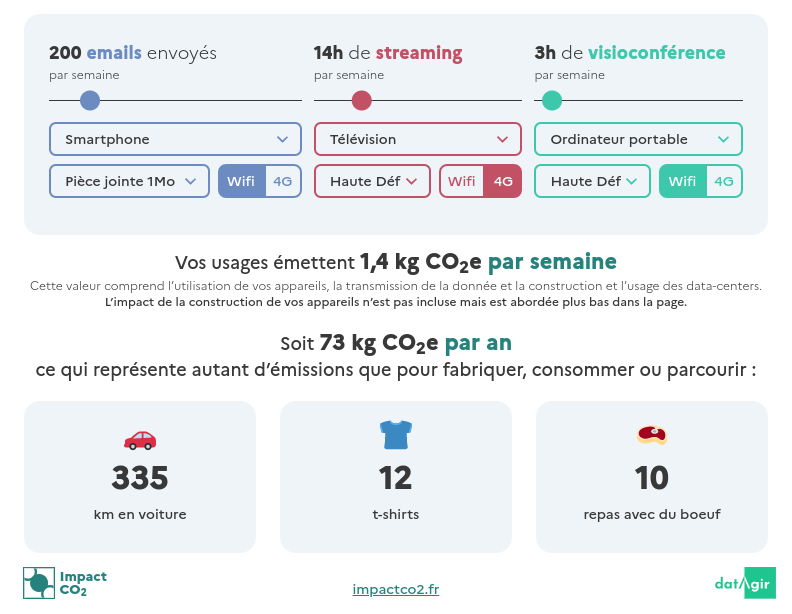The height and width of the screenshot is (614, 792).
Task: Select Wifi for emails
Action: point(241,181)
